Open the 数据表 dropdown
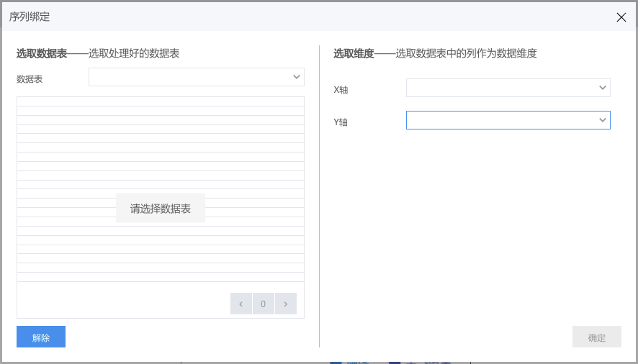Screen dimensions: 638x364 click(197, 77)
